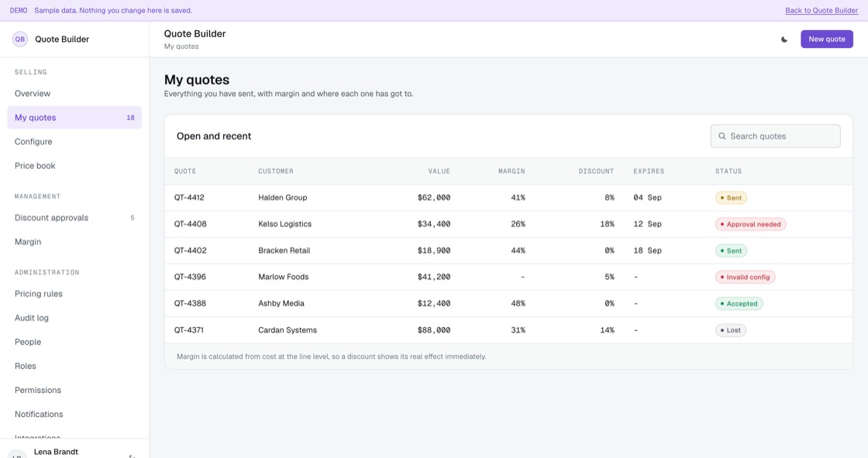
Task: Click the New quote button
Action: (x=826, y=40)
